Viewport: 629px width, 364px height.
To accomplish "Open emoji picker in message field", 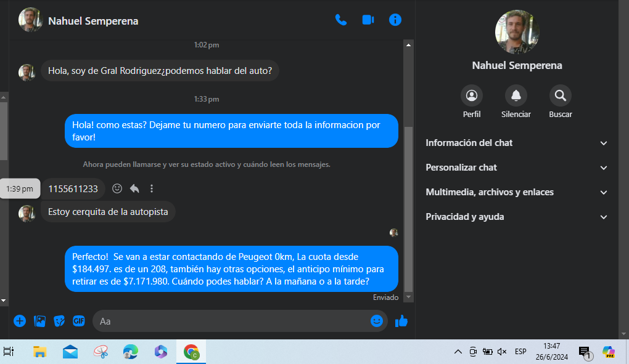I will pos(376,321).
